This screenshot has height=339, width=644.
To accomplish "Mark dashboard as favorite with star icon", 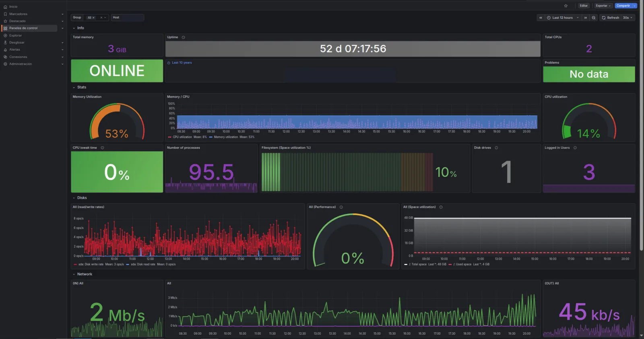I will 566,6.
